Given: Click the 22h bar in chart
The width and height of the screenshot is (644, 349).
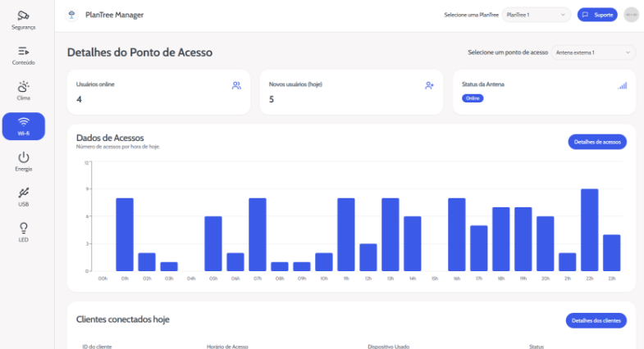Looking at the screenshot, I should pyautogui.click(x=589, y=230).
